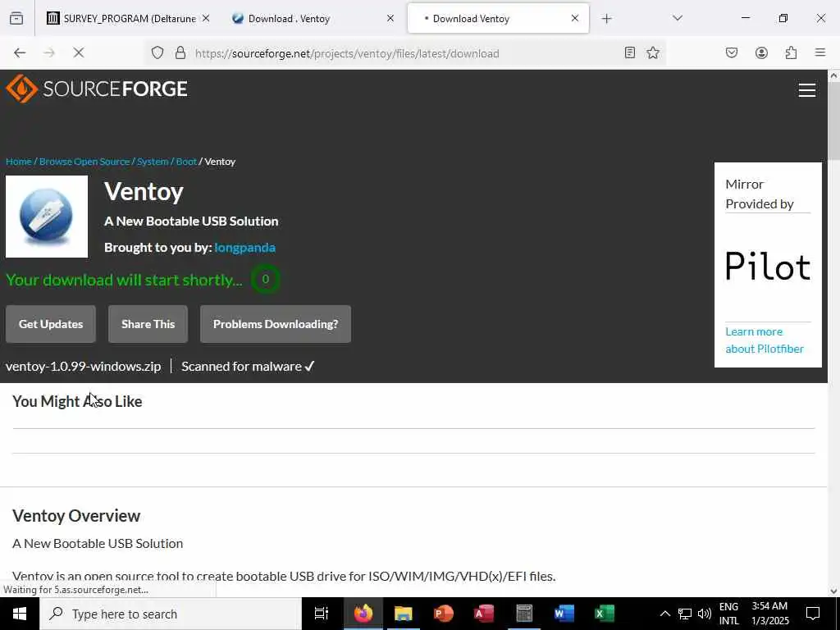The width and height of the screenshot is (840, 630).
Task: Open the System breadcrumb link
Action: tap(153, 162)
